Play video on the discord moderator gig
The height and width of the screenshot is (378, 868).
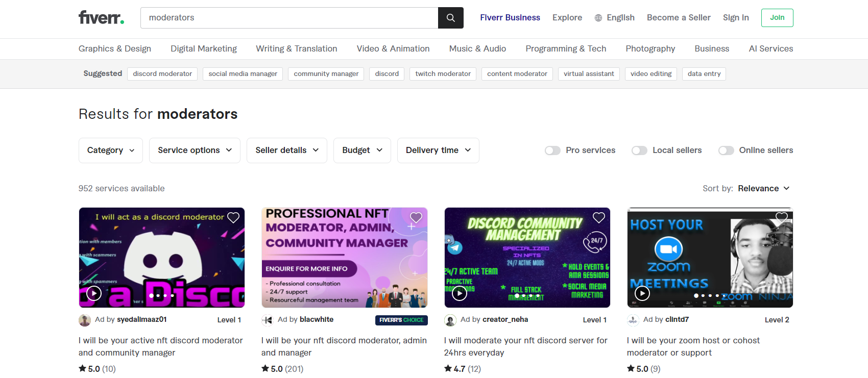(x=94, y=293)
